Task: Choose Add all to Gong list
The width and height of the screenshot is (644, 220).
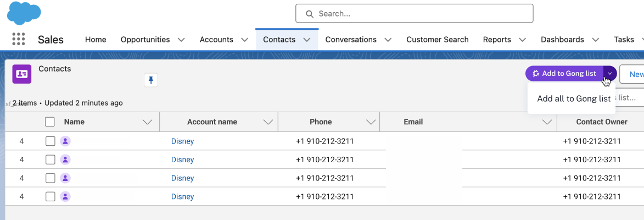Action: click(574, 98)
